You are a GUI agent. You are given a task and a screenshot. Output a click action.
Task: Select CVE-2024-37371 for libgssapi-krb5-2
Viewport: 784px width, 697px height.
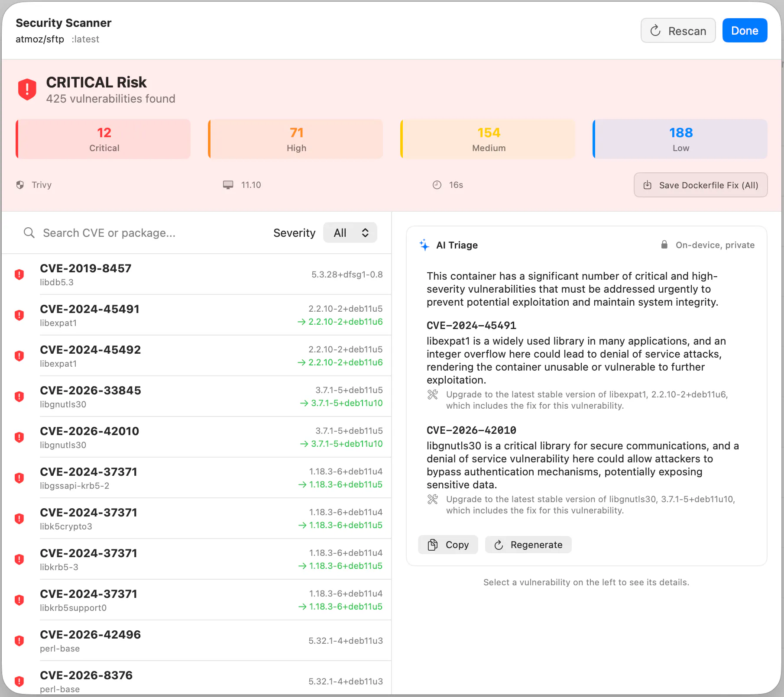coord(197,478)
